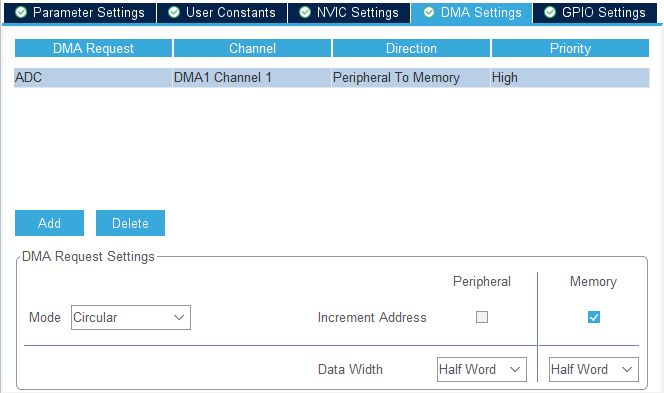The height and width of the screenshot is (393, 664).
Task: Open the Peripheral Data Width dropdown
Action: (482, 369)
